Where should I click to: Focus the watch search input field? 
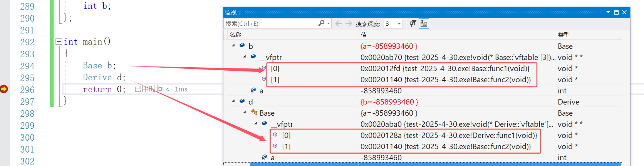point(271,23)
